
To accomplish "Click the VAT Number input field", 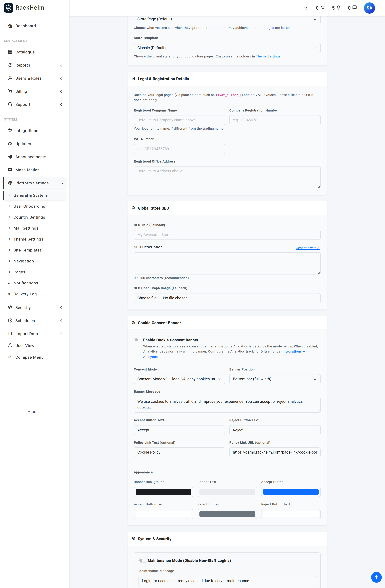I will 179,149.
